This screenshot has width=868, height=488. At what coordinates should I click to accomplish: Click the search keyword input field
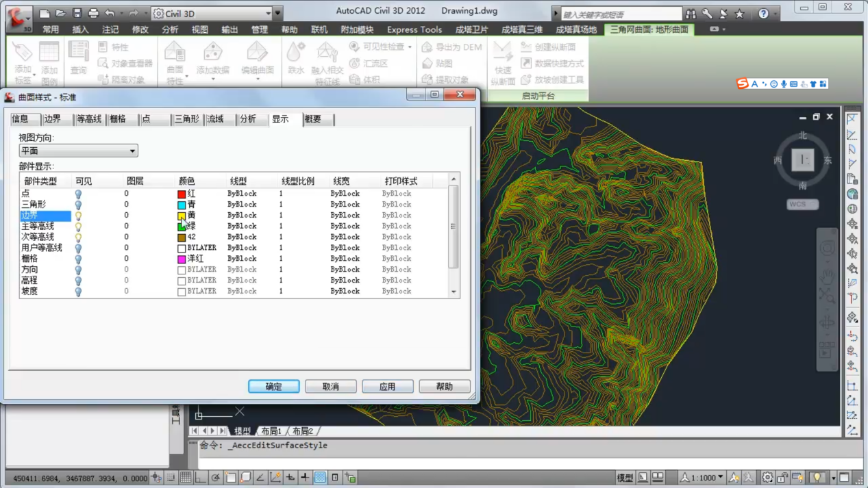[x=621, y=14]
